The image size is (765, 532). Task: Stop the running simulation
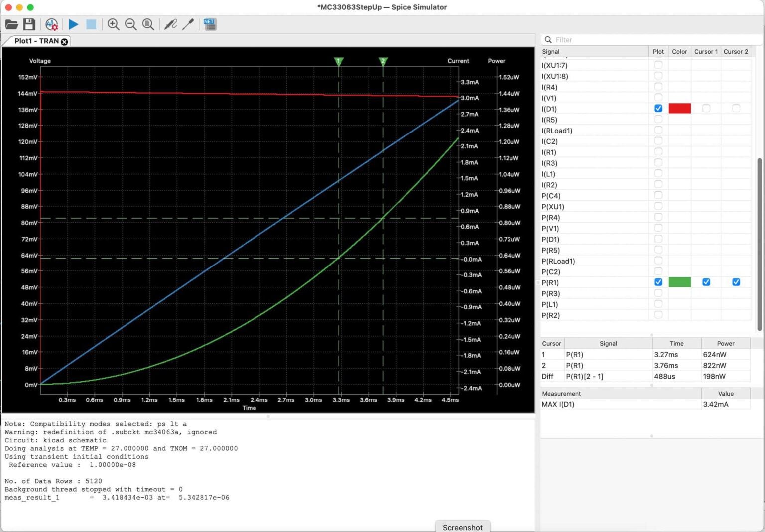91,24
